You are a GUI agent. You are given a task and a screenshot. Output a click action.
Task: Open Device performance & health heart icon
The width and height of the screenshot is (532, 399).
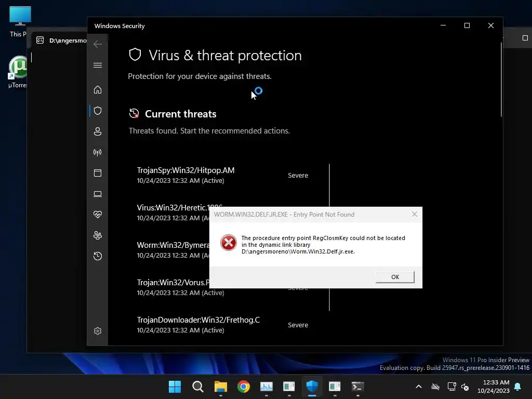coord(97,215)
